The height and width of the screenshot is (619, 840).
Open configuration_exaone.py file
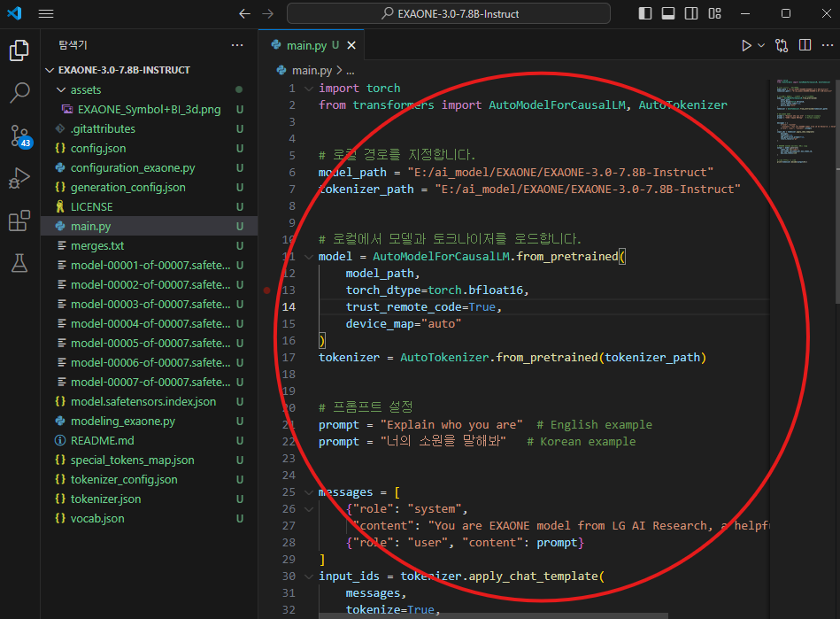click(x=149, y=167)
